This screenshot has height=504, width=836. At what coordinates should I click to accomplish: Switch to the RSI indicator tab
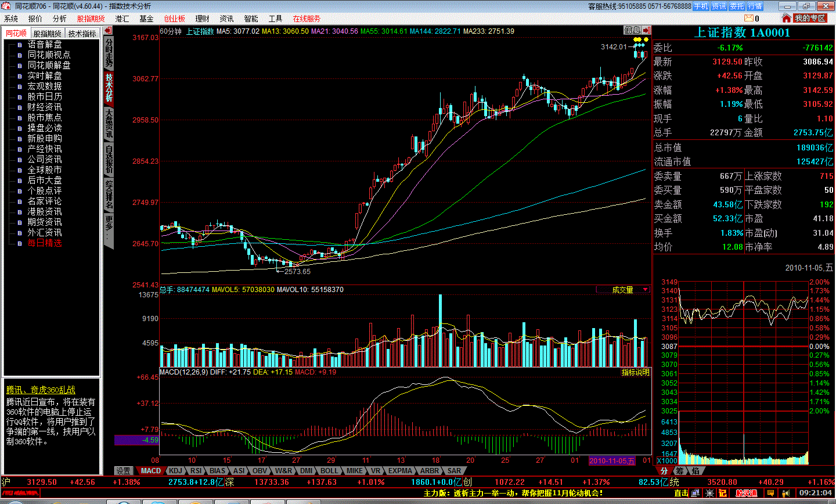196,471
